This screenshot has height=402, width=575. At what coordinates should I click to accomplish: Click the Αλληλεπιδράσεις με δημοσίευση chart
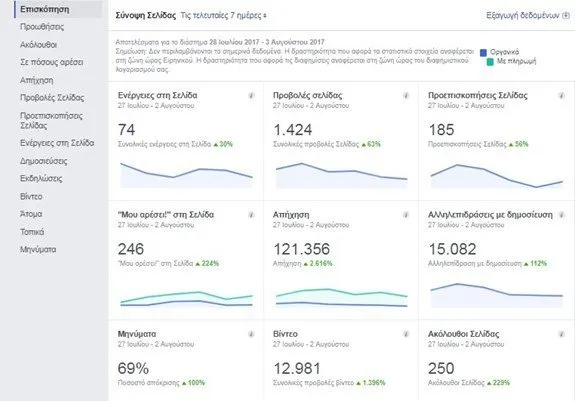[497, 295]
